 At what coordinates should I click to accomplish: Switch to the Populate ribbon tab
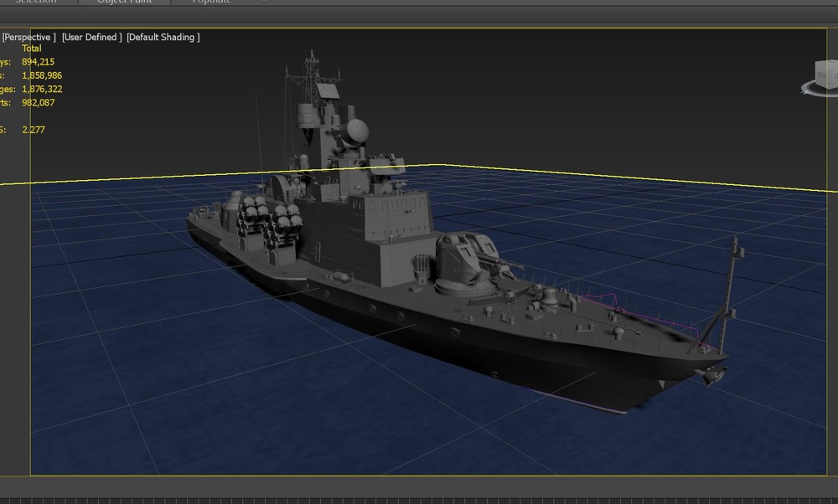pyautogui.click(x=212, y=2)
